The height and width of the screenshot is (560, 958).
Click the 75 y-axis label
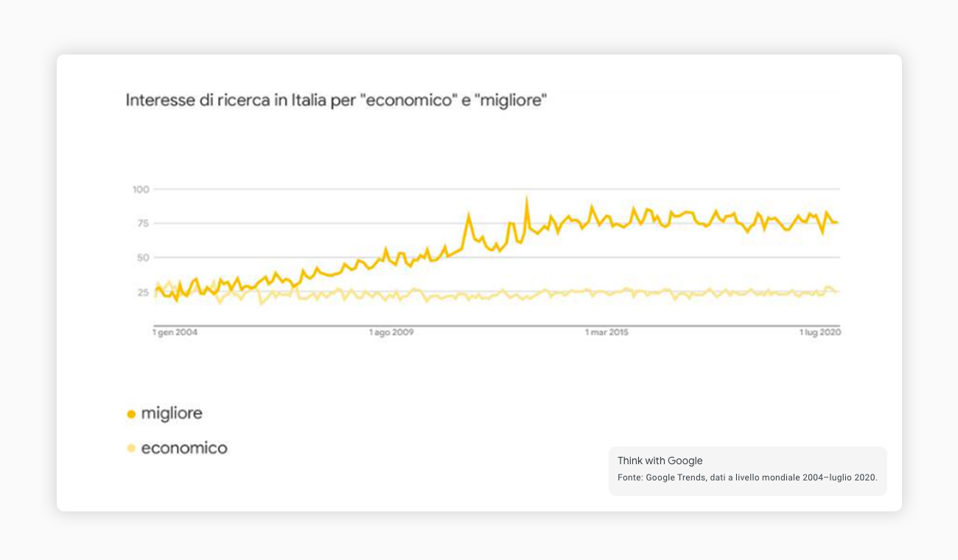(x=143, y=223)
